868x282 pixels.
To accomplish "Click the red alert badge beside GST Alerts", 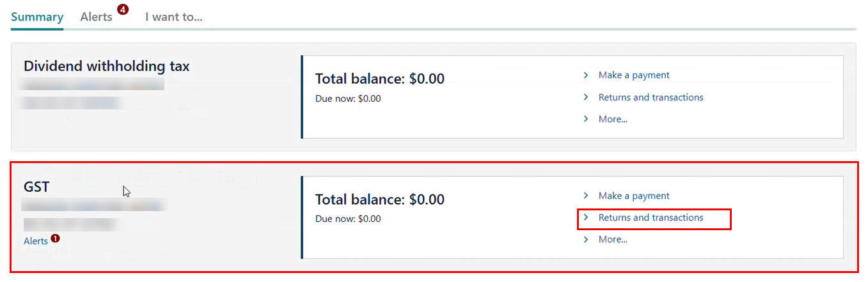I will [x=56, y=238].
